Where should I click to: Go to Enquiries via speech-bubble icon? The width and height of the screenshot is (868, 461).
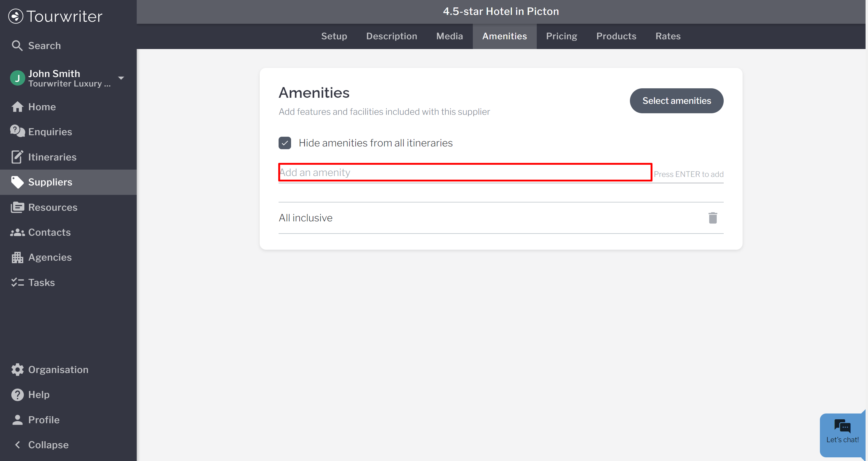pos(17,132)
